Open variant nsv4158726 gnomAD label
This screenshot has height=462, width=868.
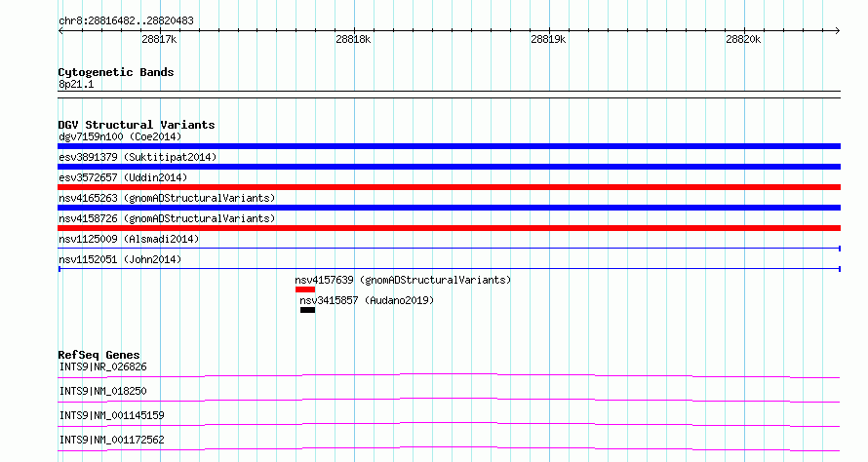pyautogui.click(x=167, y=218)
